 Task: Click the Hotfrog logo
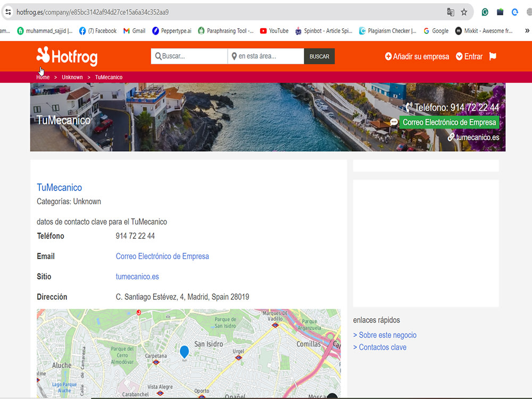pos(67,56)
